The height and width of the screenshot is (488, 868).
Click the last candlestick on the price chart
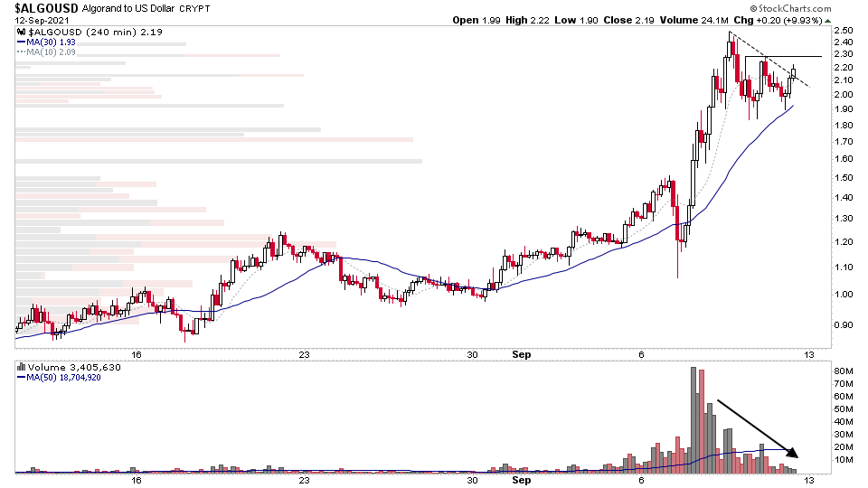coord(794,72)
